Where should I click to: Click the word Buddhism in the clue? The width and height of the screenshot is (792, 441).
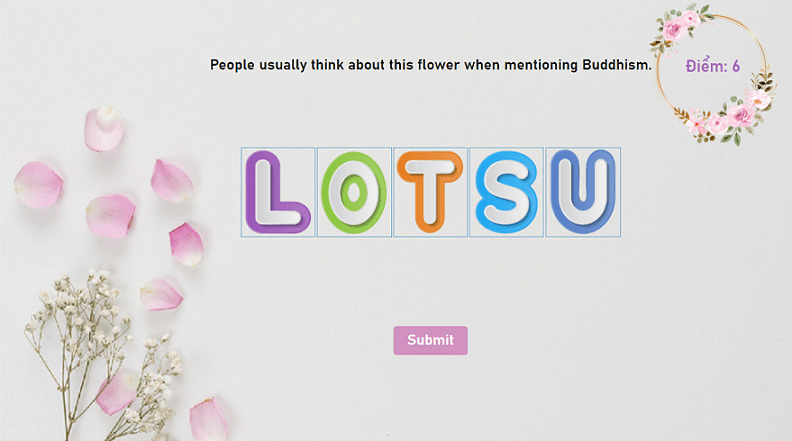pyautogui.click(x=617, y=65)
